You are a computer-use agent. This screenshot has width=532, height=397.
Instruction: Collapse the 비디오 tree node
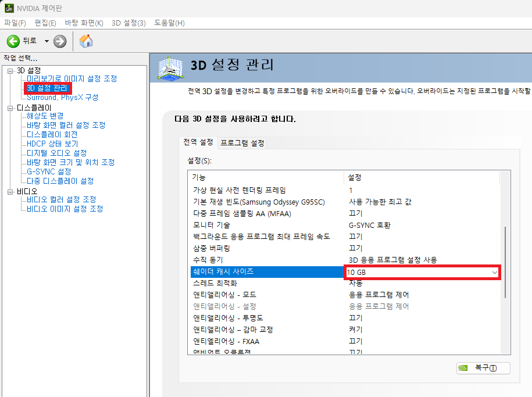(10, 191)
